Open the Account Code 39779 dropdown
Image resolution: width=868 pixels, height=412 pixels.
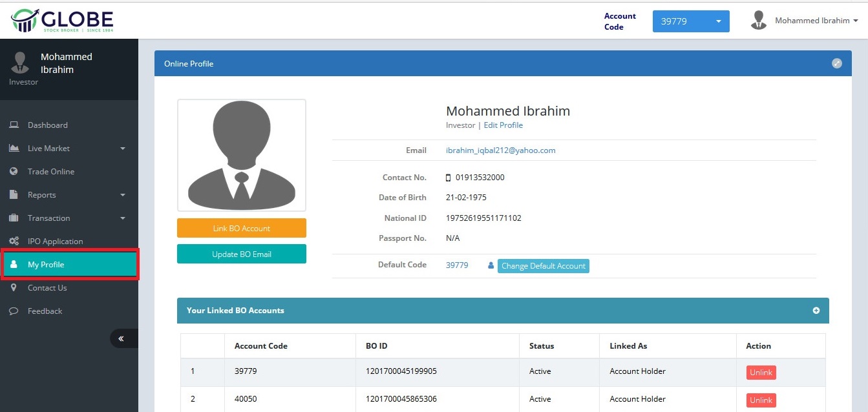click(x=690, y=21)
